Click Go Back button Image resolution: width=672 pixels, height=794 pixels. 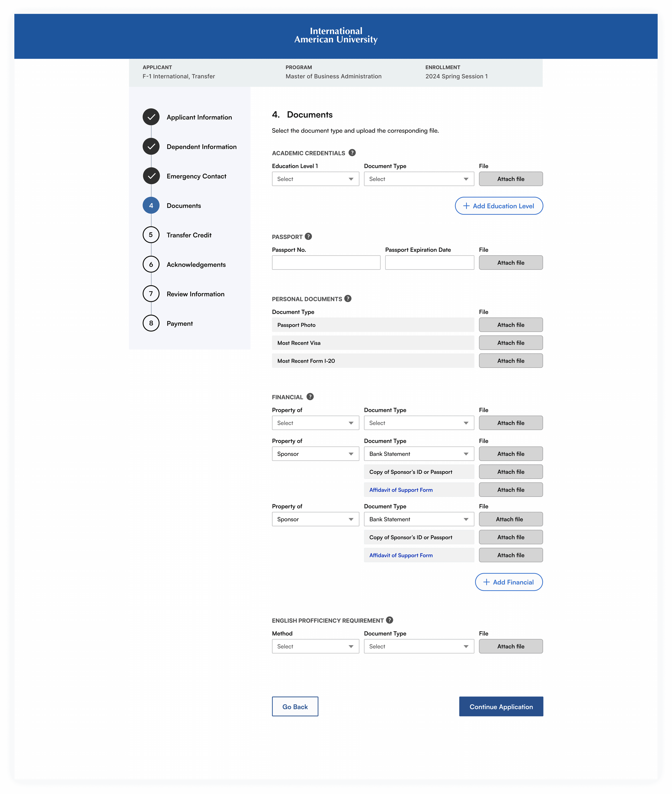[x=295, y=706]
